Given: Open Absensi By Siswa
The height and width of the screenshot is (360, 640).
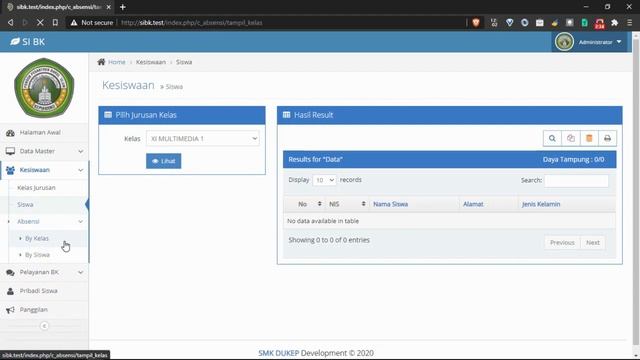Looking at the screenshot, I should tap(37, 255).
